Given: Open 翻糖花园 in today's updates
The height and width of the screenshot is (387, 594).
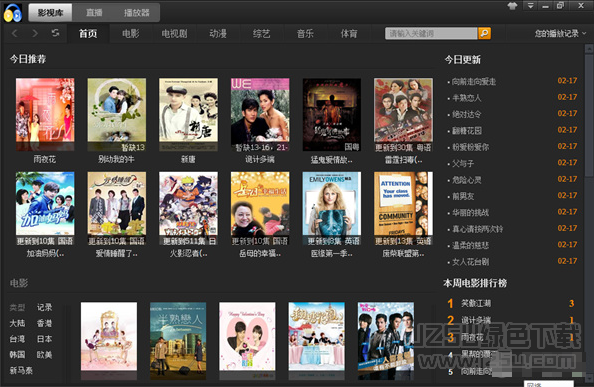Looking at the screenshot, I should coord(466,131).
